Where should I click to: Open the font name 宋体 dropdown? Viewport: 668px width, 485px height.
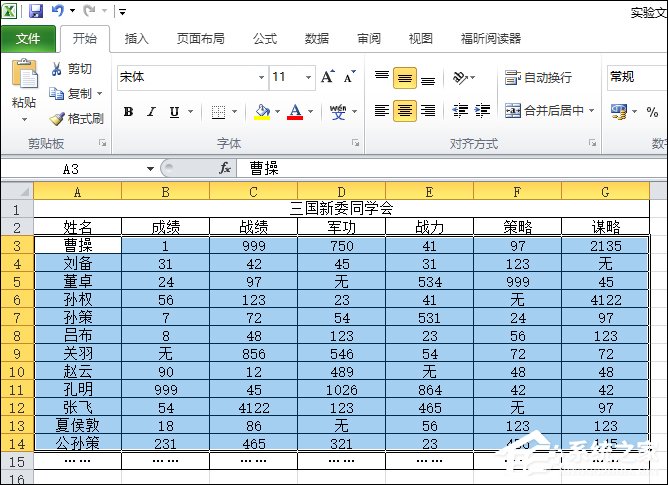point(261,77)
